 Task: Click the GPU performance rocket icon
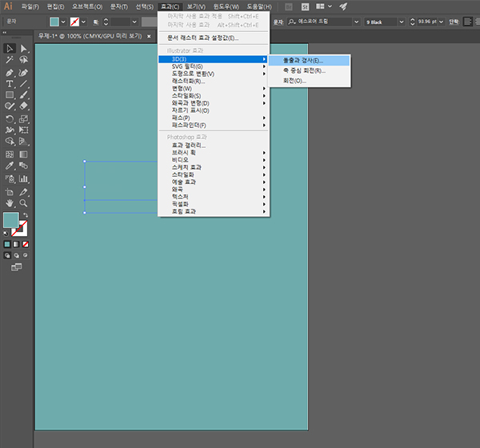click(343, 6)
